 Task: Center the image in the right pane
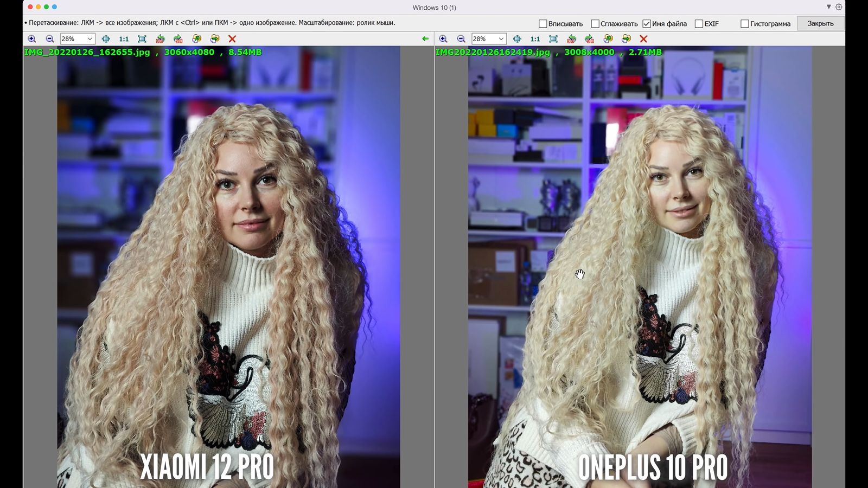click(517, 39)
